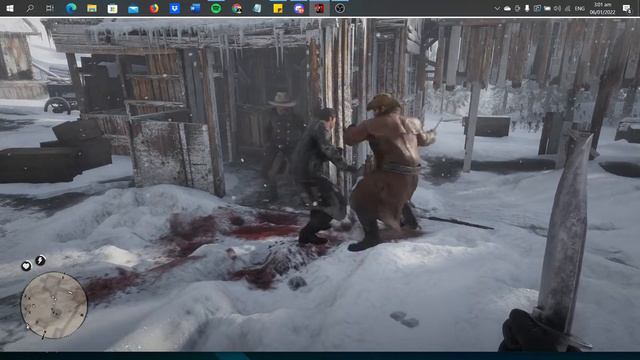
Task: Click the heart health core icon
Action: point(26,266)
